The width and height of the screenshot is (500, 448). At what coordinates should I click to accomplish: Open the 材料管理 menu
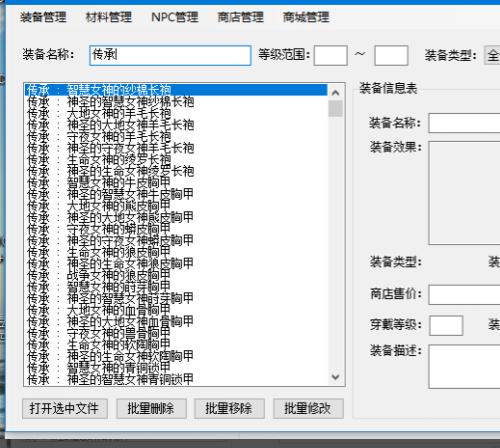click(109, 17)
